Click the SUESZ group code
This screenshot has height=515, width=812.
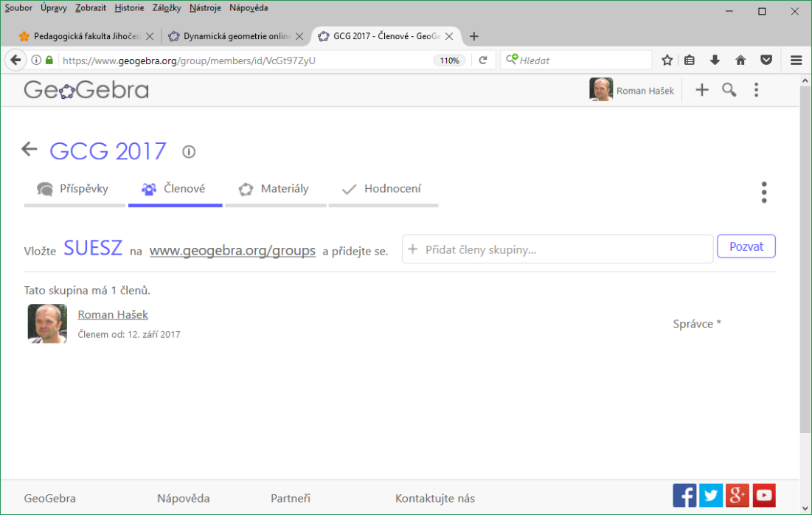93,248
